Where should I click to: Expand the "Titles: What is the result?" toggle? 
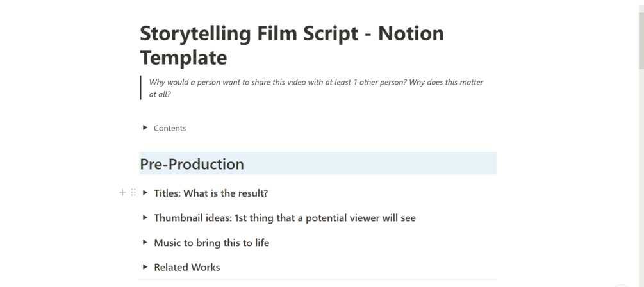[x=145, y=193]
